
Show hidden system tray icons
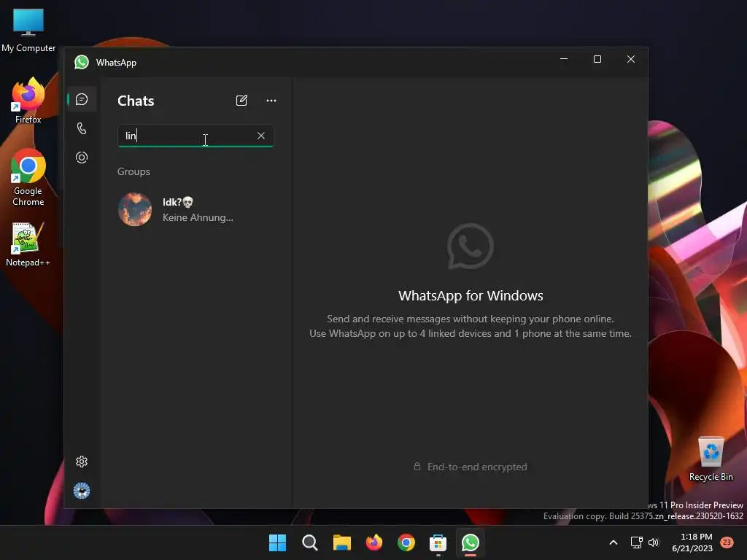click(614, 542)
